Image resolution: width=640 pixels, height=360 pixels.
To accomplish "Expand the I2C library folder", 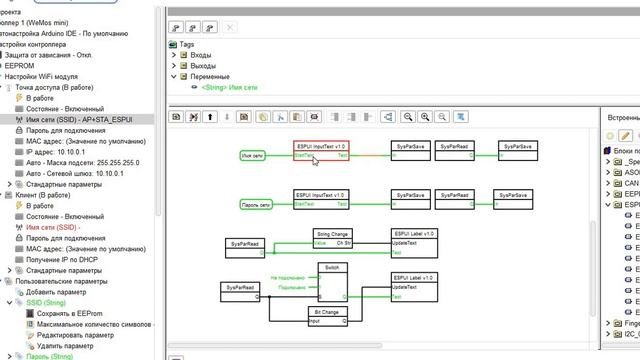I will tap(608, 334).
